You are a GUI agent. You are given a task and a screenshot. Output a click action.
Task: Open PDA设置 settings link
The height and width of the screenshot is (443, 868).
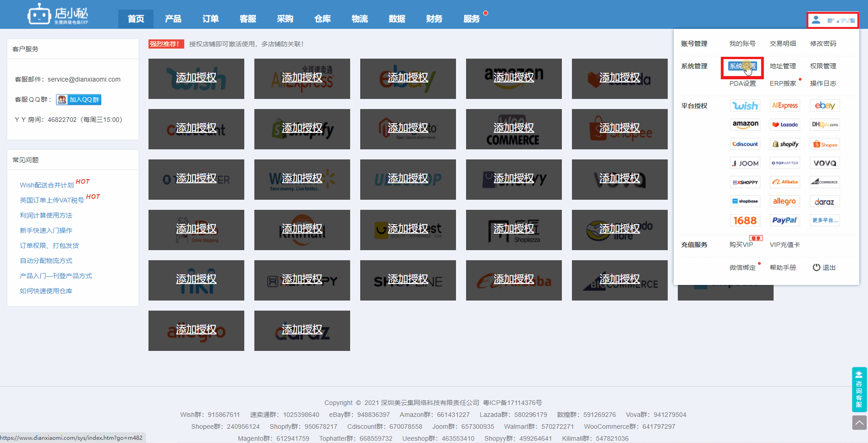pos(743,83)
